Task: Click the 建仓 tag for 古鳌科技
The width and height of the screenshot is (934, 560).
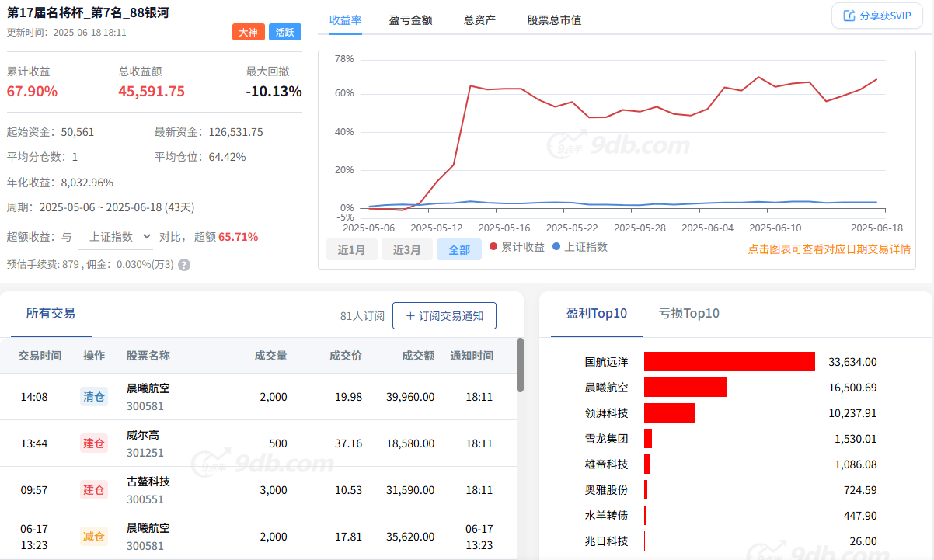Action: point(94,490)
